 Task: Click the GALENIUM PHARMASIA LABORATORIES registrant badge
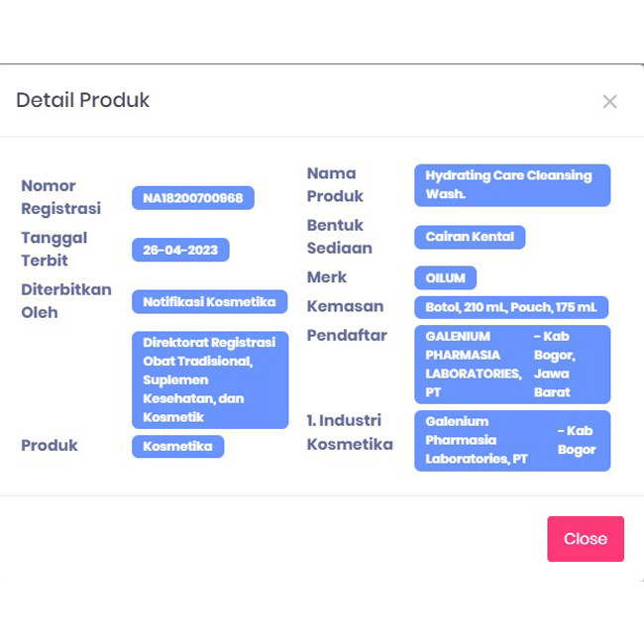511,364
